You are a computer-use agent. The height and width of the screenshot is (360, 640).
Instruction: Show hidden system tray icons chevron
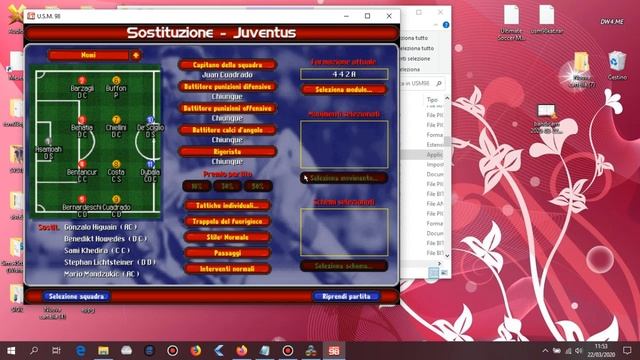pos(545,351)
